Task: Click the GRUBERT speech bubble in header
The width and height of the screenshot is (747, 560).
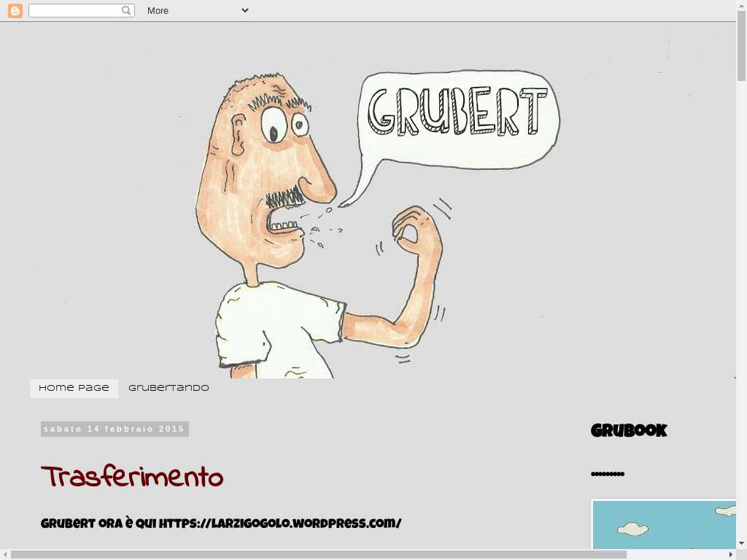Action: tap(457, 117)
